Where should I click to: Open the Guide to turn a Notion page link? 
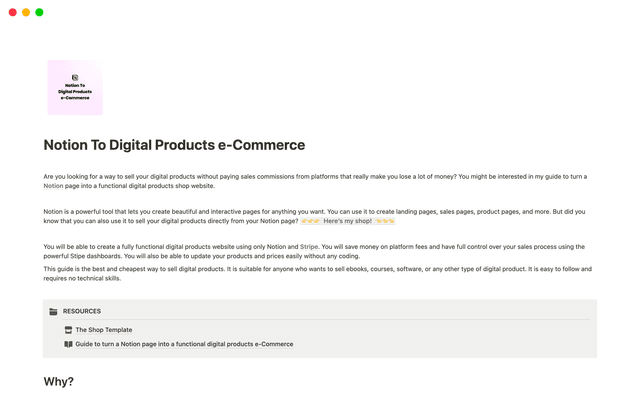[x=184, y=344]
